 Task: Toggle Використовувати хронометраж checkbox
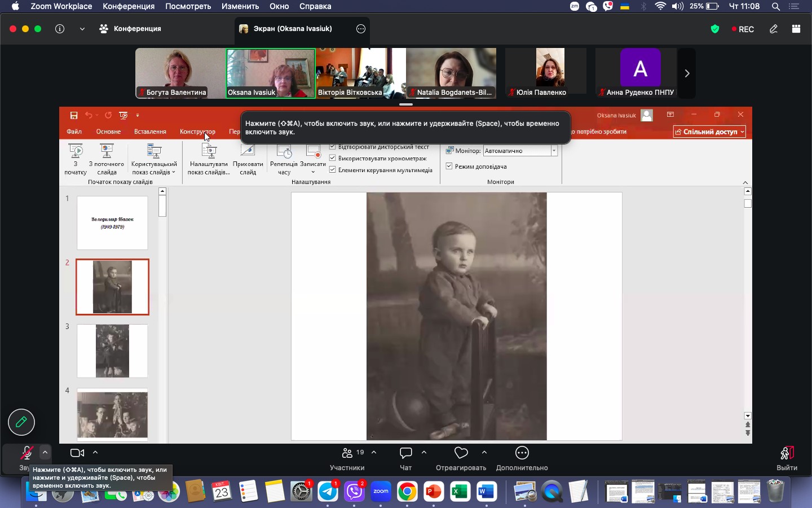(333, 159)
